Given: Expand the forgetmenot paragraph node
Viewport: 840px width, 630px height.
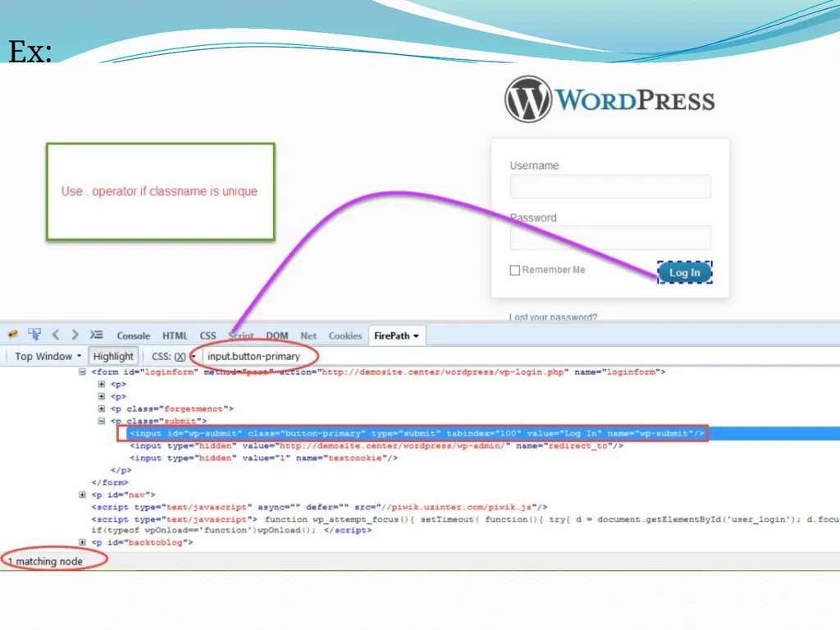Looking at the screenshot, I should tap(101, 409).
